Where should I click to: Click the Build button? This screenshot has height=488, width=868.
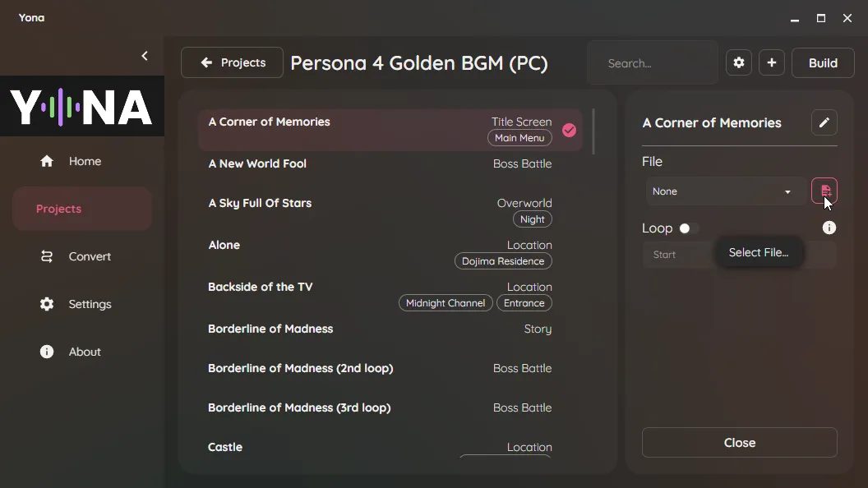pyautogui.click(x=823, y=63)
